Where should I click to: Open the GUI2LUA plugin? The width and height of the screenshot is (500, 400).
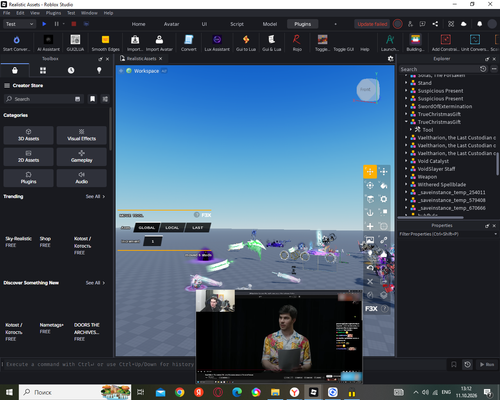pos(75,43)
